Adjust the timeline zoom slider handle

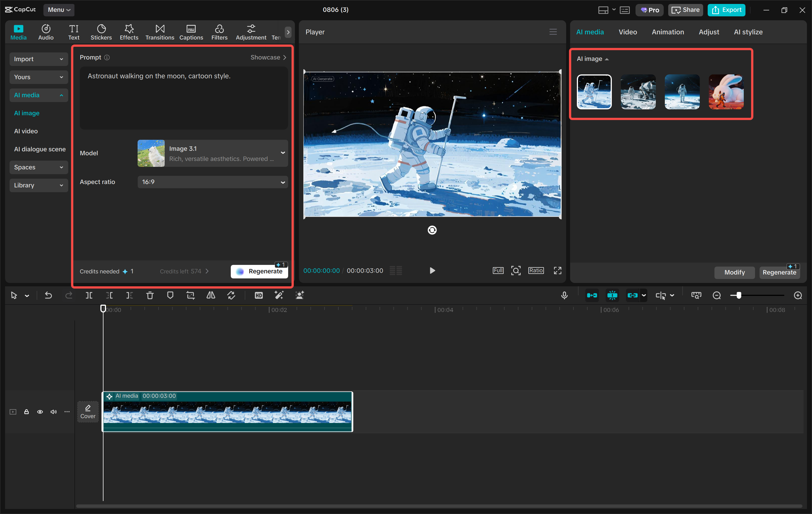(x=738, y=295)
